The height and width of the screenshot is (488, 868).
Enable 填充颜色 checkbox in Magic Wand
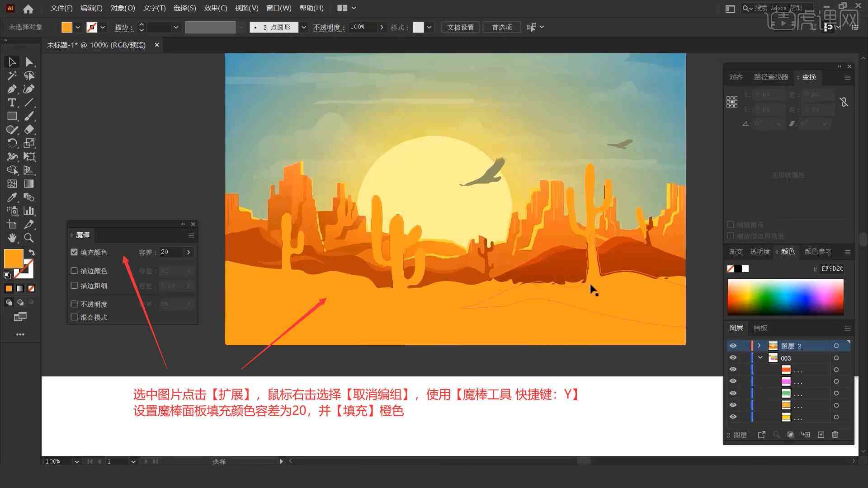pos(74,251)
